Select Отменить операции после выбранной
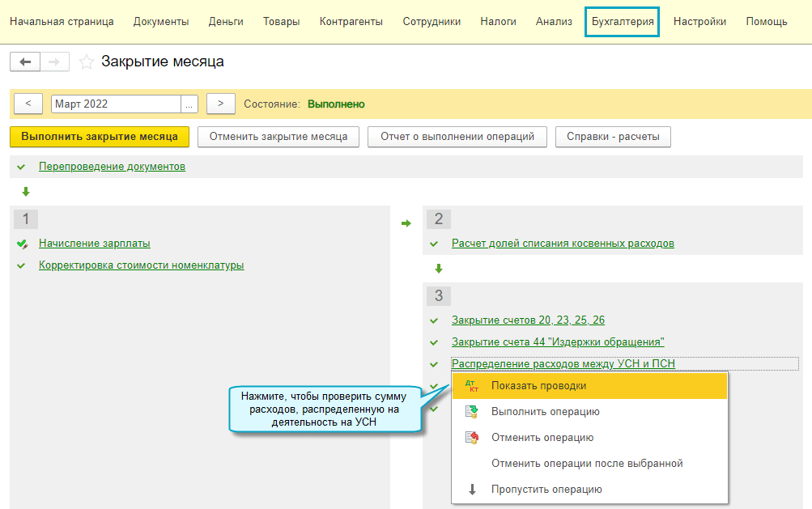Image resolution: width=812 pixels, height=509 pixels. click(x=587, y=464)
